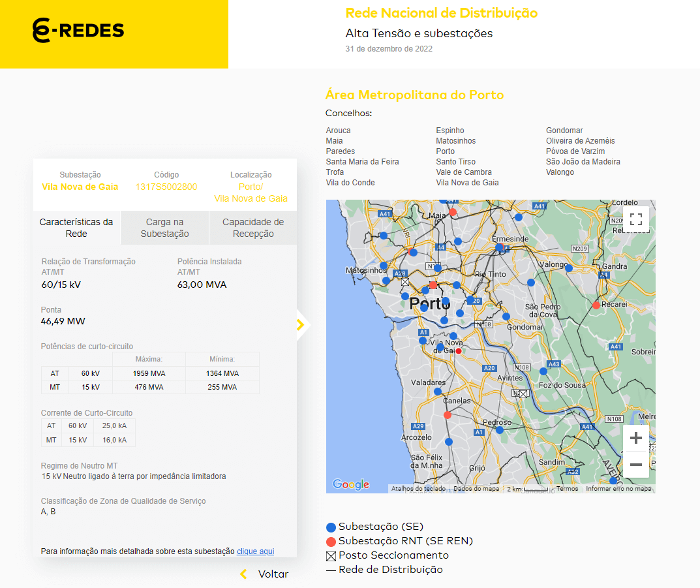This screenshot has height=588, width=700.
Task: Collapse the substation details panel with the yellow chevron
Action: 300,324
